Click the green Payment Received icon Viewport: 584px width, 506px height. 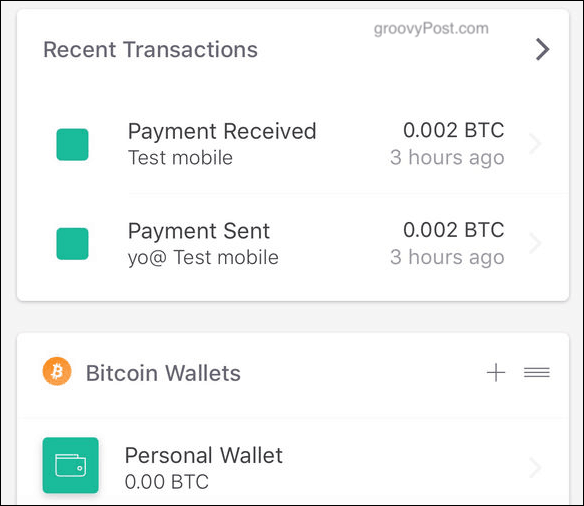tap(72, 144)
